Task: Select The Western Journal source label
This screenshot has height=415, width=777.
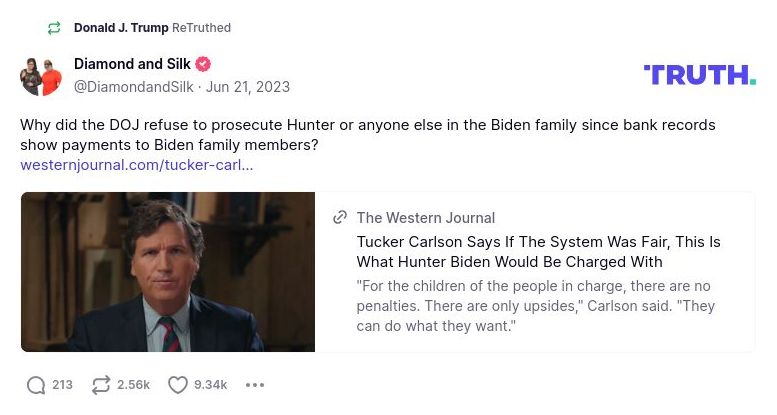Action: click(425, 218)
